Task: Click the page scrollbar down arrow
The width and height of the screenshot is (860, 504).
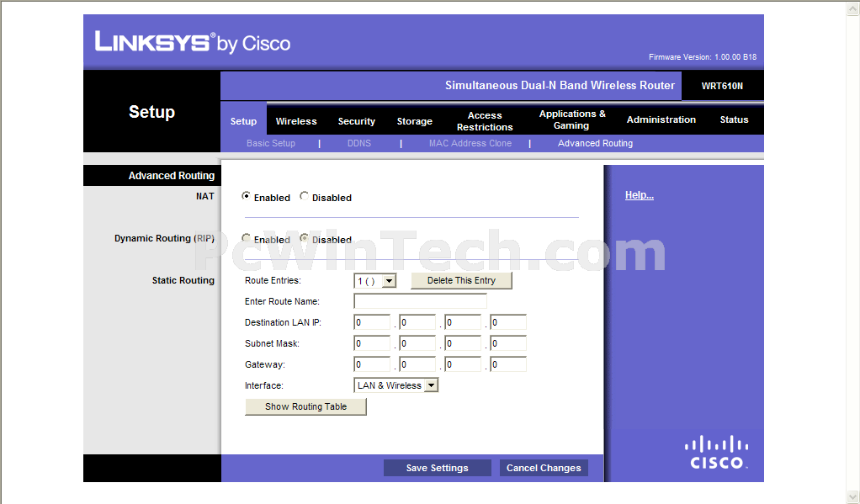Action: point(853,496)
